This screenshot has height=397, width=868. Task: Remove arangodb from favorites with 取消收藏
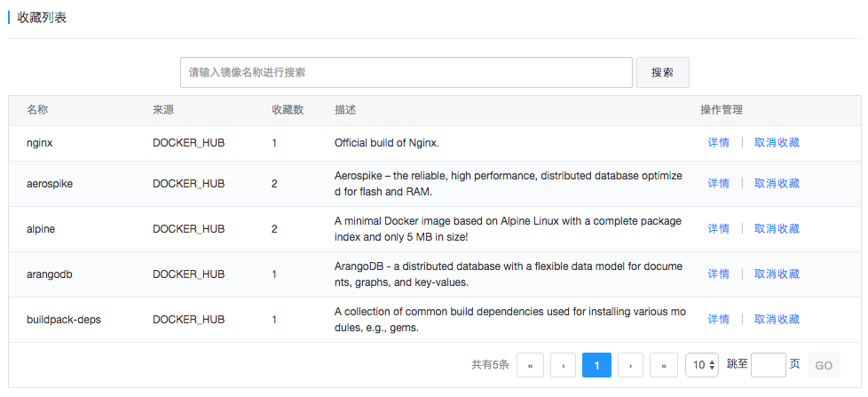(x=777, y=274)
